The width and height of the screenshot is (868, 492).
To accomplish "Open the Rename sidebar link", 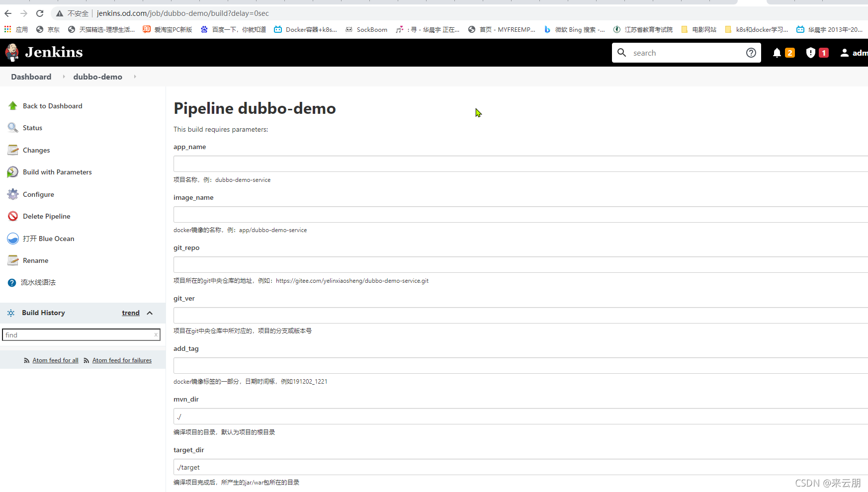I will [36, 260].
